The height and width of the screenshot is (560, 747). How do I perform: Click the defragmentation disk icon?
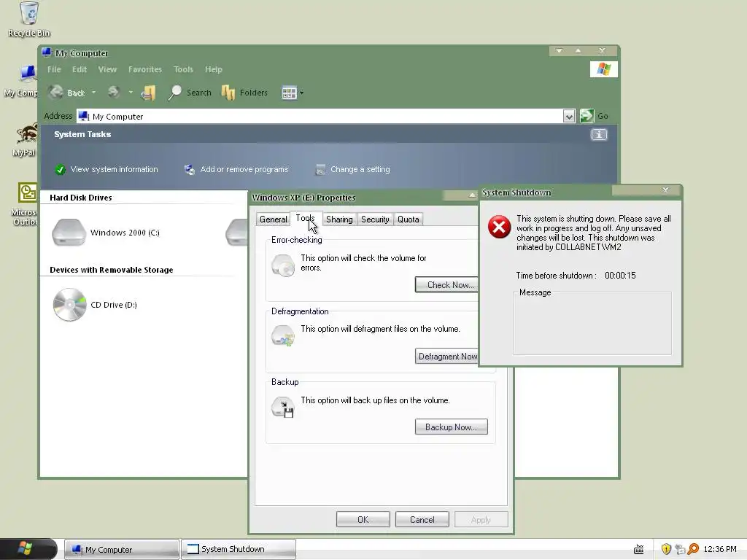283,336
